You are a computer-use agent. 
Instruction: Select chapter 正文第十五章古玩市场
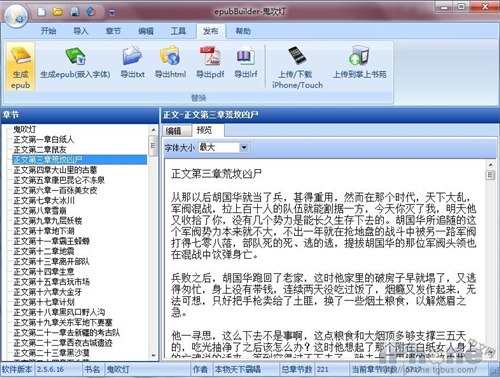click(52, 282)
